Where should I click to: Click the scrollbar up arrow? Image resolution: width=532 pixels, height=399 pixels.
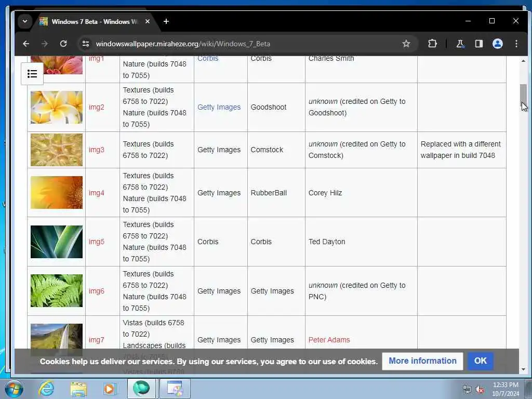point(523,61)
